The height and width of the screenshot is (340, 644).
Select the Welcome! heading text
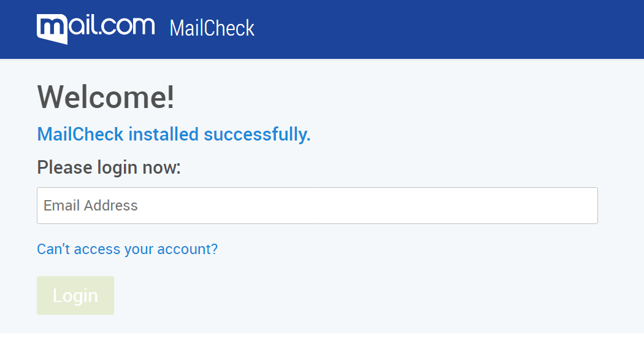pyautogui.click(x=106, y=97)
